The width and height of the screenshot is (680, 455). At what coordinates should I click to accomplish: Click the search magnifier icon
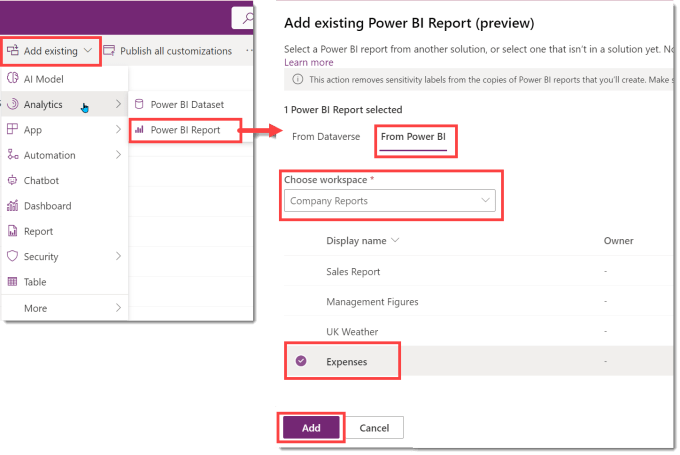pyautogui.click(x=248, y=18)
